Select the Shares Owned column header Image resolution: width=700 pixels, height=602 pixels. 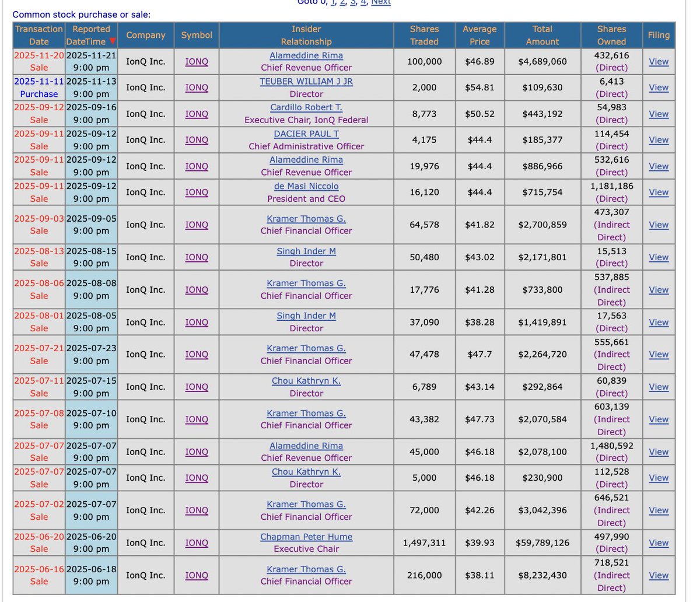click(611, 35)
